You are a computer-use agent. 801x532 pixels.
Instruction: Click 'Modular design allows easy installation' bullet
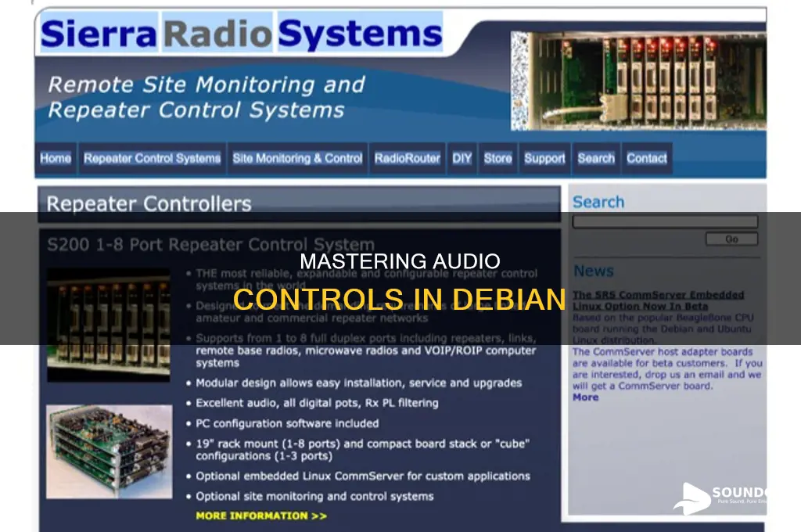358,383
